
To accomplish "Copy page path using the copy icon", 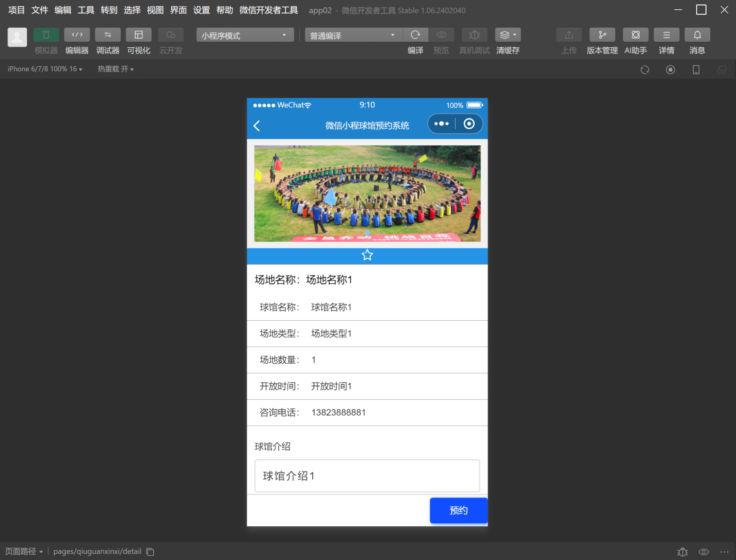I will coord(150,551).
